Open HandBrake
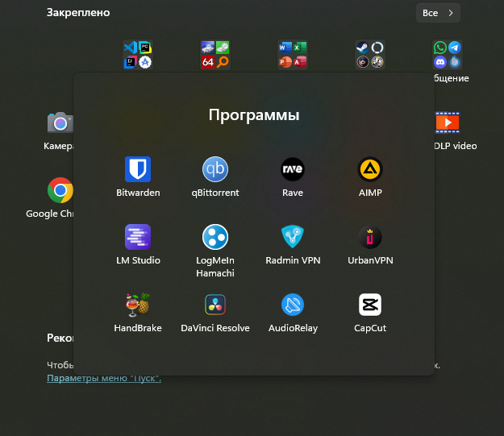The width and height of the screenshot is (504, 436). (x=138, y=313)
